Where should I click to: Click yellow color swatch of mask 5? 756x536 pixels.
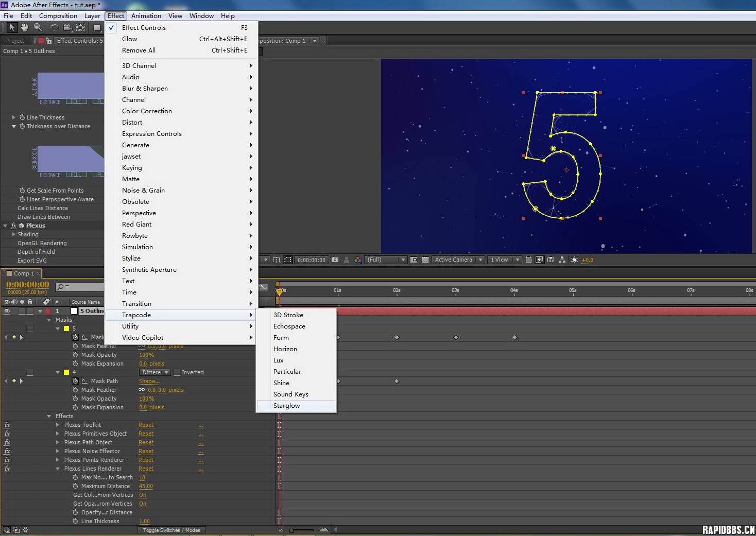66,328
